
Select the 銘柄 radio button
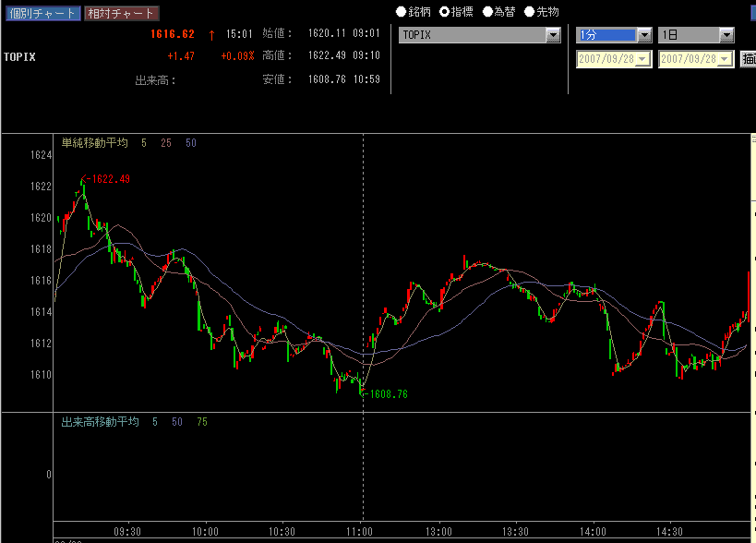pyautogui.click(x=402, y=12)
